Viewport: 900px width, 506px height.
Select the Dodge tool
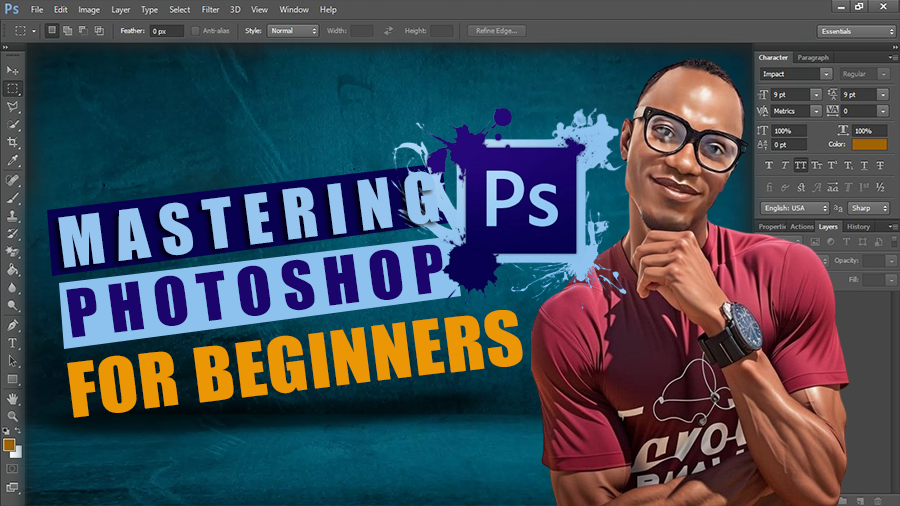[12, 306]
